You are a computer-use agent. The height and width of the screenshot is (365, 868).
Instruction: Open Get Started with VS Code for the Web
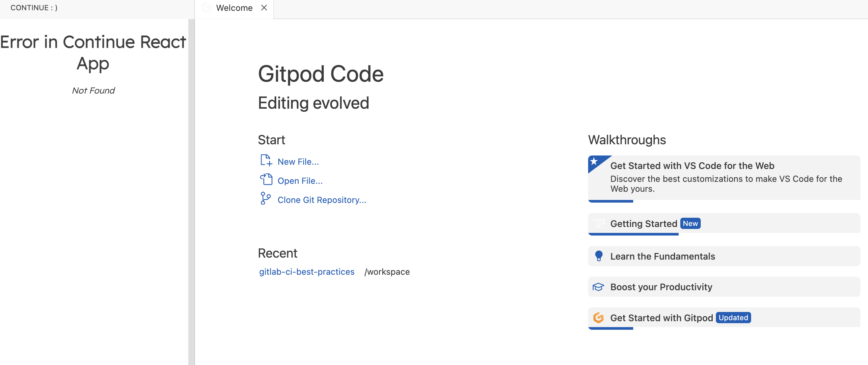[x=692, y=165]
